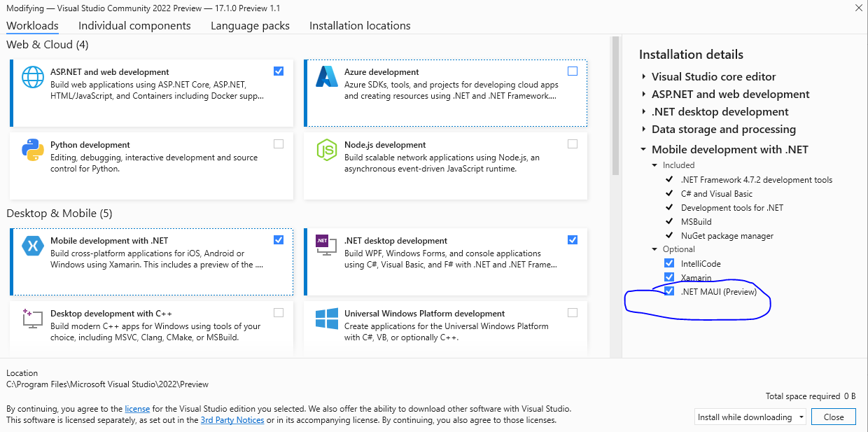Image resolution: width=868 pixels, height=432 pixels.
Task: Uncheck Mobile development with .NET workload
Action: pos(279,239)
